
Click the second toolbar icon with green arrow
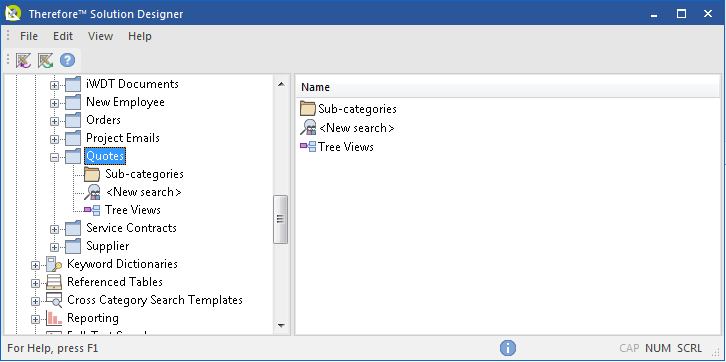tap(45, 60)
